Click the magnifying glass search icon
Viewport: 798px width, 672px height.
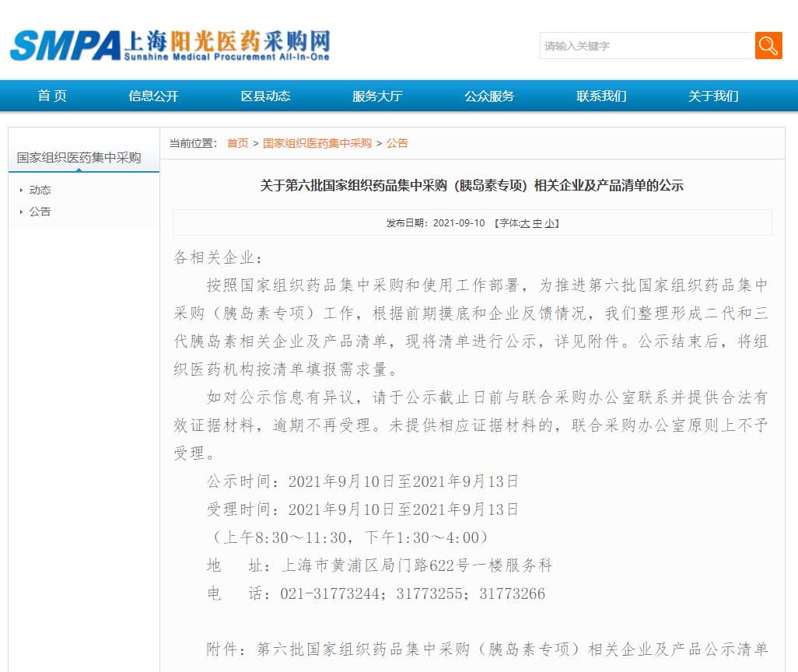click(x=768, y=46)
